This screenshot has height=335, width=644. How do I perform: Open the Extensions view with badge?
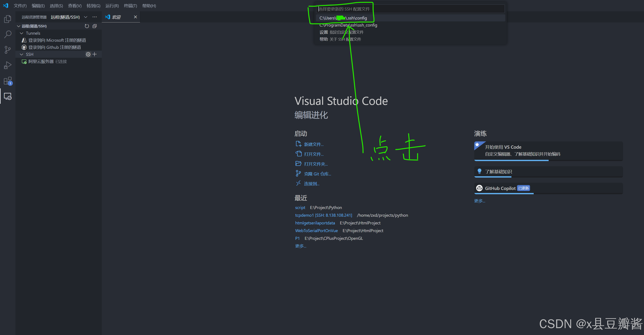pyautogui.click(x=8, y=81)
